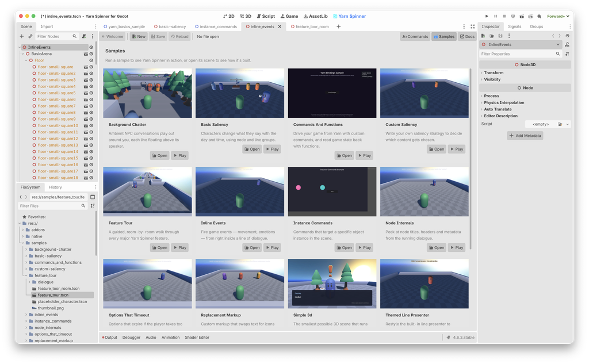
Task: Toggle visibility of InlineEvents node
Action: point(91,47)
